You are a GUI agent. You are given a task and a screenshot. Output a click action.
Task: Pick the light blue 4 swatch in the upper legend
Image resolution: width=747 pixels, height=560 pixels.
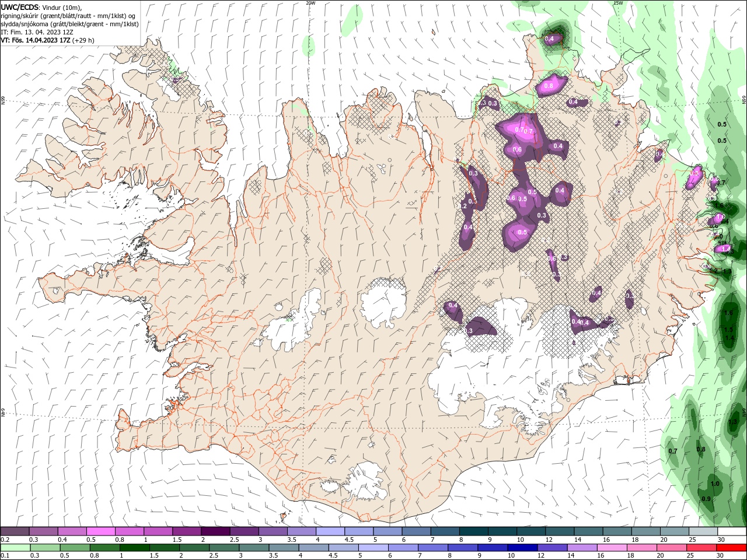330,531
